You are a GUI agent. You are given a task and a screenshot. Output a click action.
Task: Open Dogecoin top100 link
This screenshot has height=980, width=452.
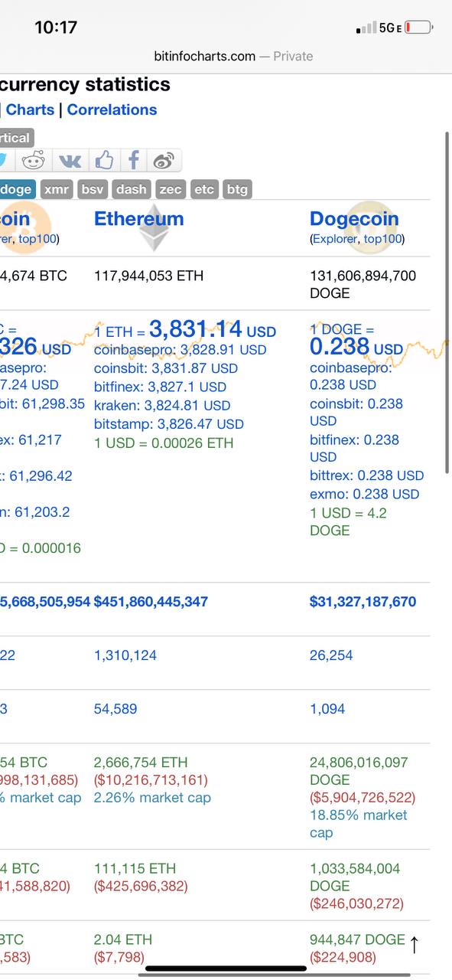point(382,239)
